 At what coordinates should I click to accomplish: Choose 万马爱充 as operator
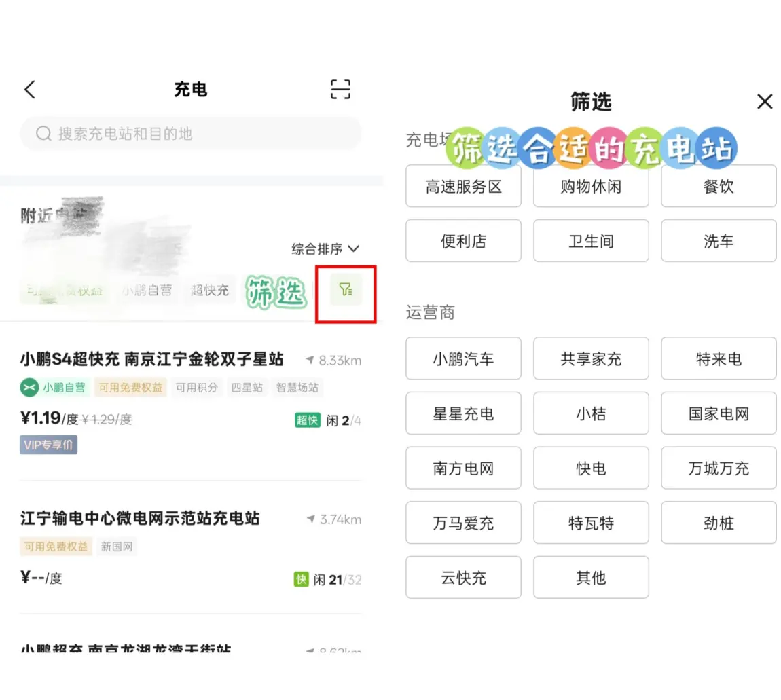click(x=463, y=523)
